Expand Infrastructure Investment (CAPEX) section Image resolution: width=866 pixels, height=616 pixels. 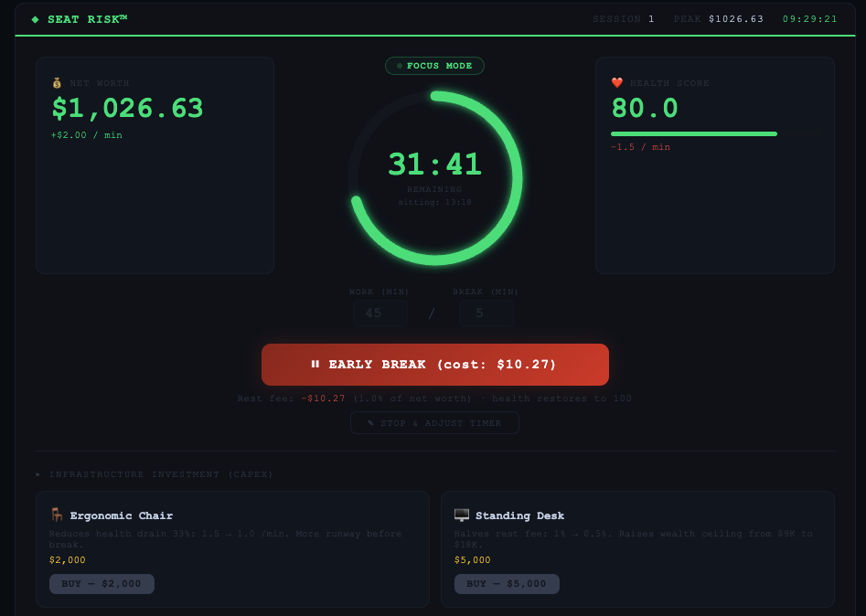(x=155, y=474)
